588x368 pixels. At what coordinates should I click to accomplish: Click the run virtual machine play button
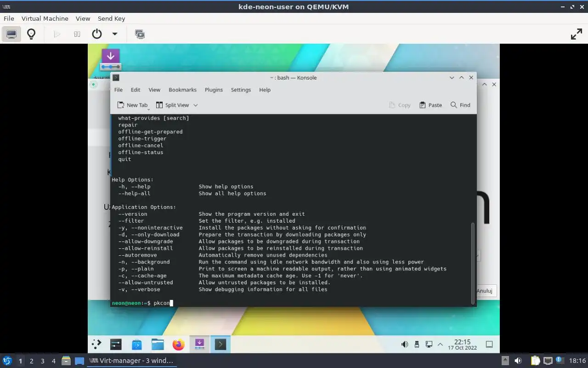pos(57,34)
